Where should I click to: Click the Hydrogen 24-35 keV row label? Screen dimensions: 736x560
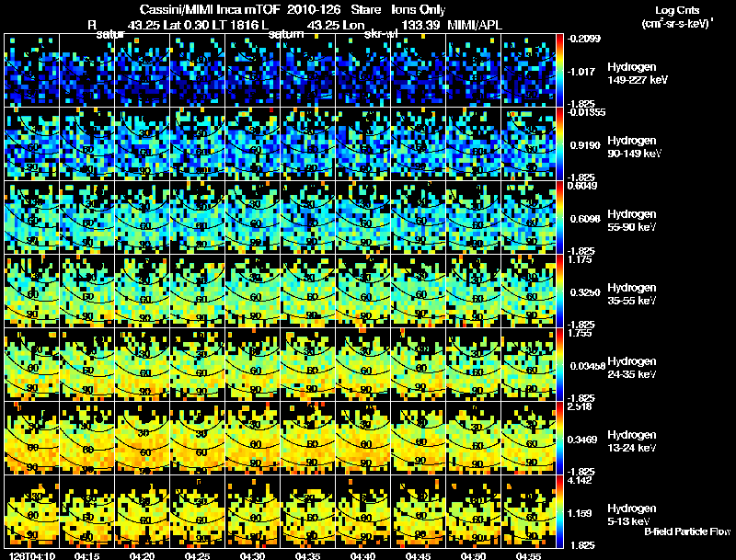(x=632, y=368)
